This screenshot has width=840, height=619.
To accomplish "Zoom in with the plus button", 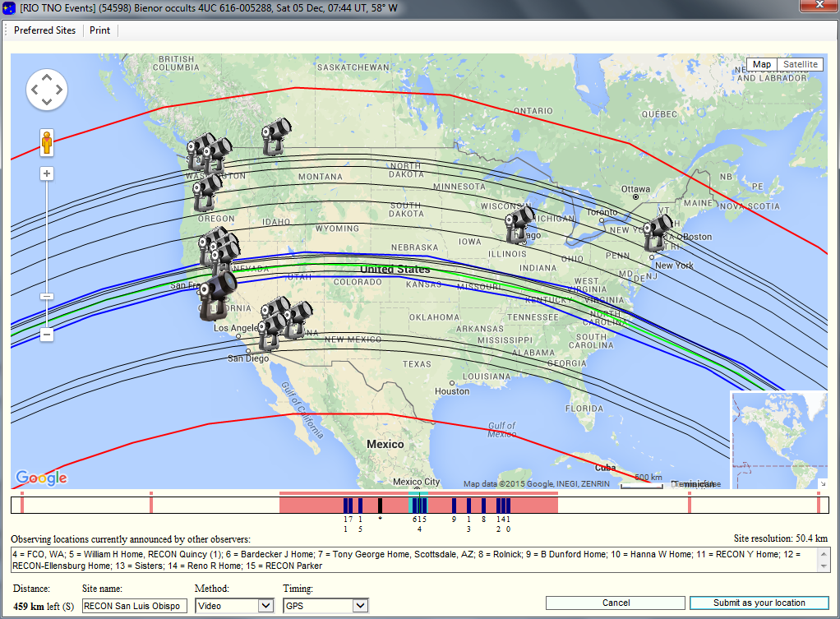I will 47,173.
